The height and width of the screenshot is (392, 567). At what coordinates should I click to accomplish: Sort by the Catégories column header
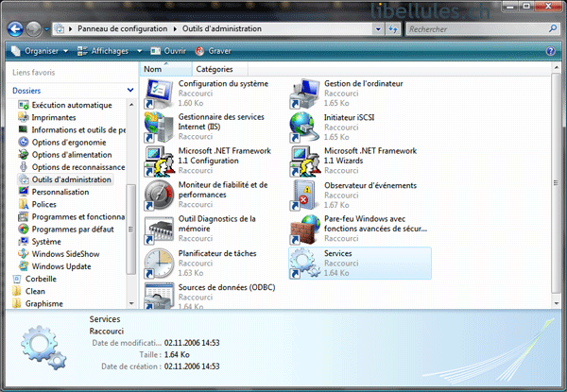pyautogui.click(x=220, y=69)
